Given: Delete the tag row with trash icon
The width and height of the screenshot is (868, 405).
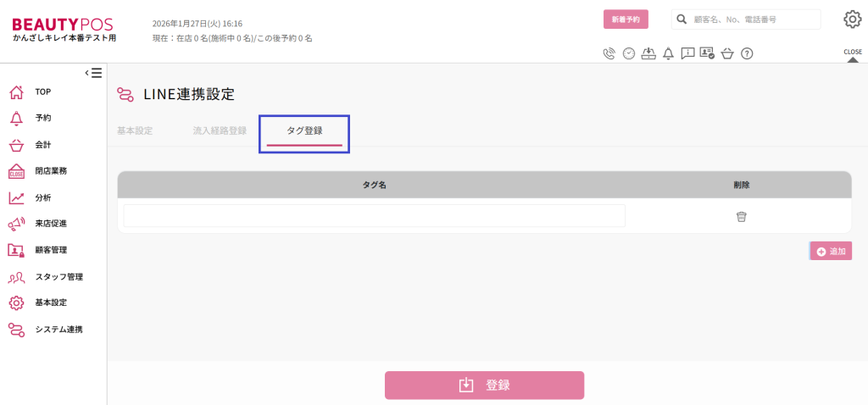Looking at the screenshot, I should point(742,216).
